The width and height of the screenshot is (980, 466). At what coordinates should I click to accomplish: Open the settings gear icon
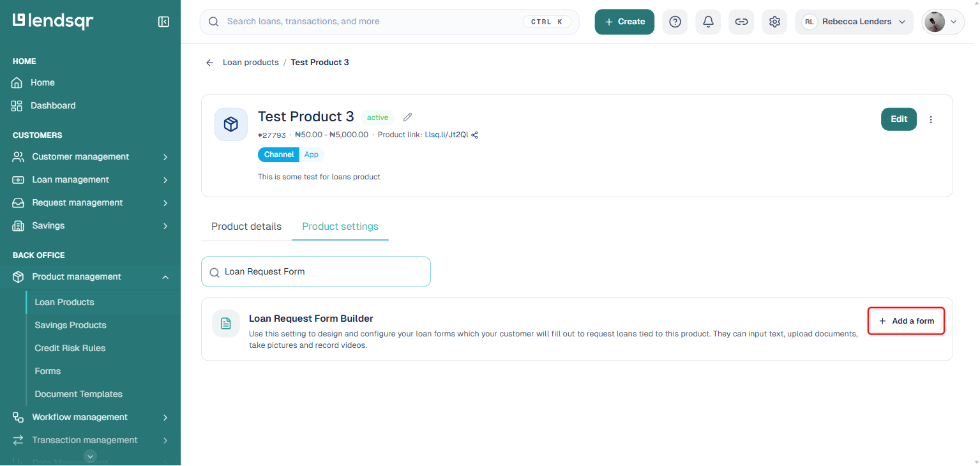point(774,22)
